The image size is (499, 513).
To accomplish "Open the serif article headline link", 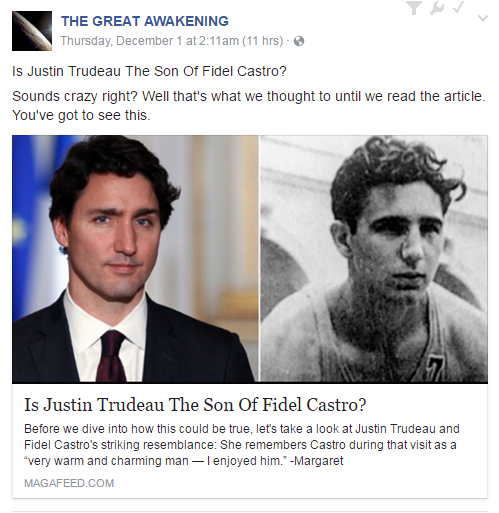I will [195, 405].
